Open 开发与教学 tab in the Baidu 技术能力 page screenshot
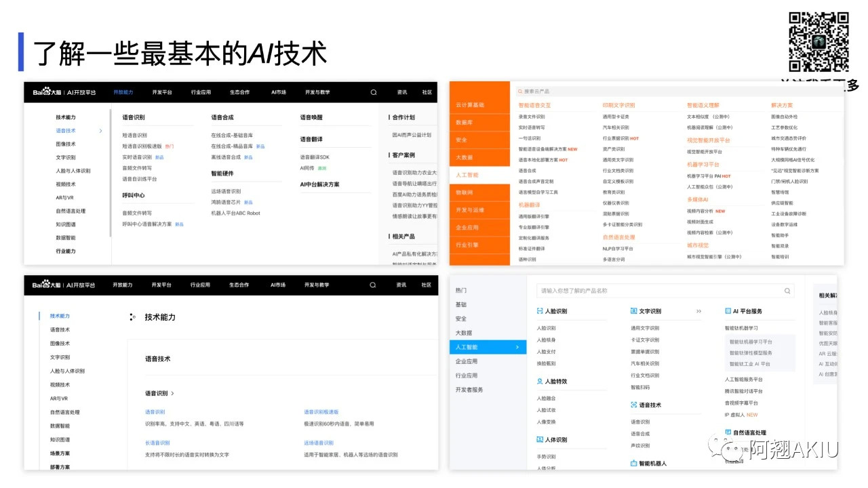Screen dimensions: 868x488 tap(317, 285)
